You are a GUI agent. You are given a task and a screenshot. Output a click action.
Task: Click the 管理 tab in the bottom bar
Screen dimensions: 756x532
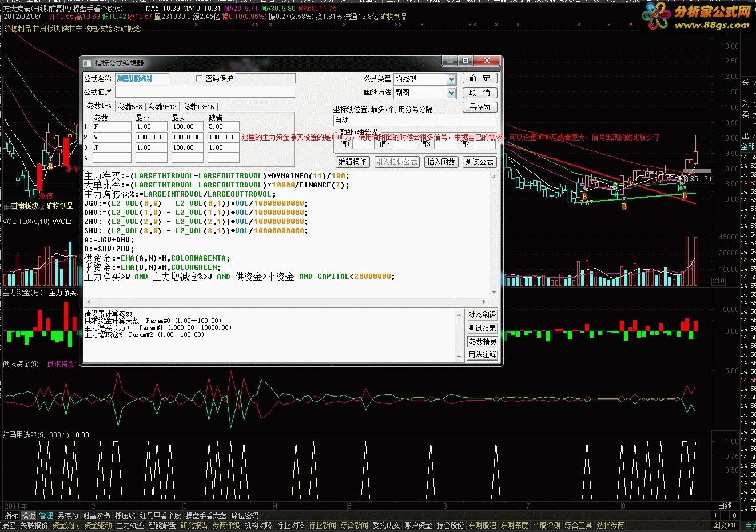point(46,515)
